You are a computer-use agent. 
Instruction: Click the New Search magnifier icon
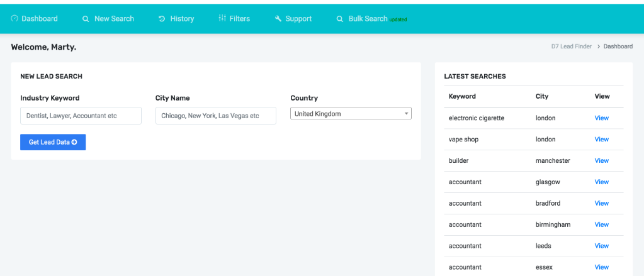(x=86, y=19)
